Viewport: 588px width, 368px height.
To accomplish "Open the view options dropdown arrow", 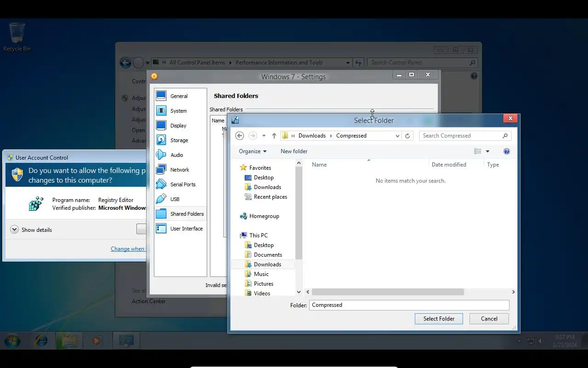I will pos(487,151).
